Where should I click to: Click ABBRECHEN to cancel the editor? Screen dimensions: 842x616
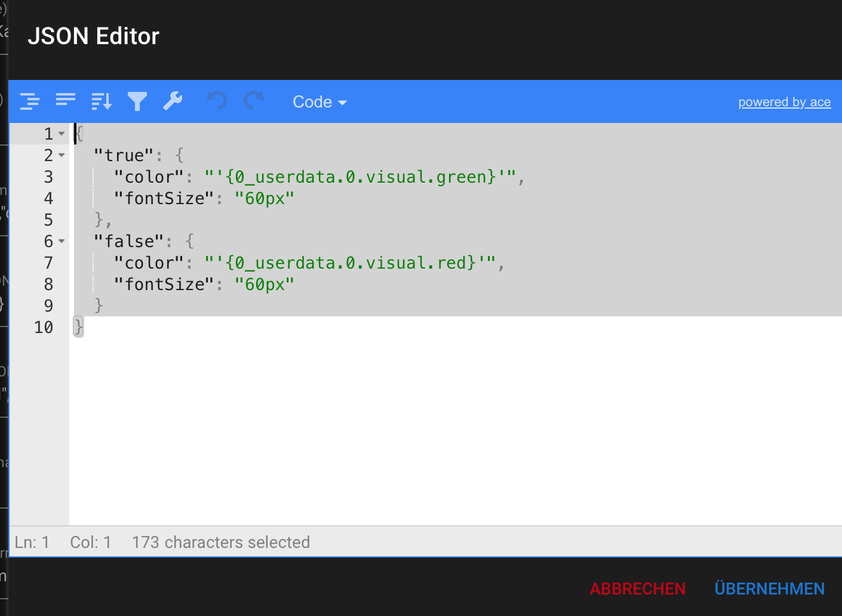pos(638,589)
